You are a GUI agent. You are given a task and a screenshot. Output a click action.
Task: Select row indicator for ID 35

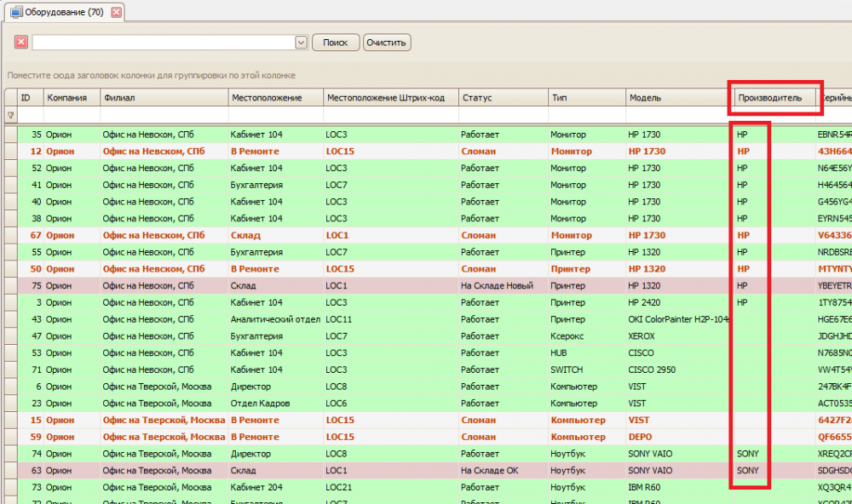11,135
